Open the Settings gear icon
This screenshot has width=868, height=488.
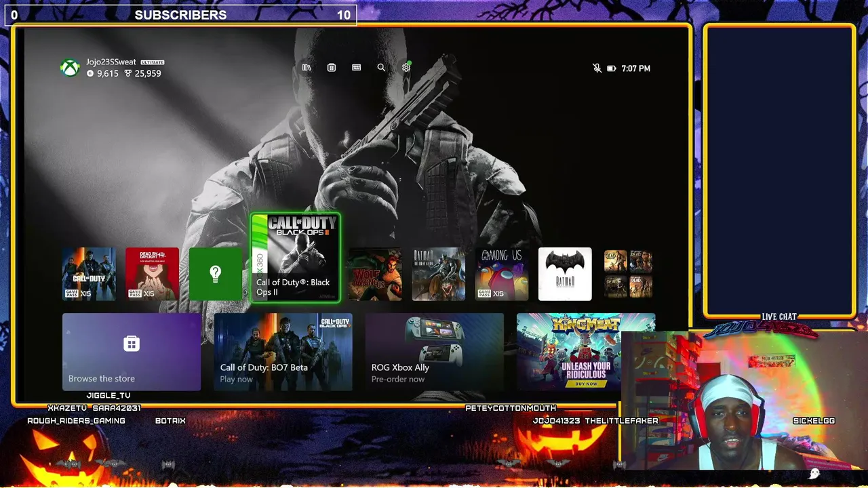[x=406, y=68]
